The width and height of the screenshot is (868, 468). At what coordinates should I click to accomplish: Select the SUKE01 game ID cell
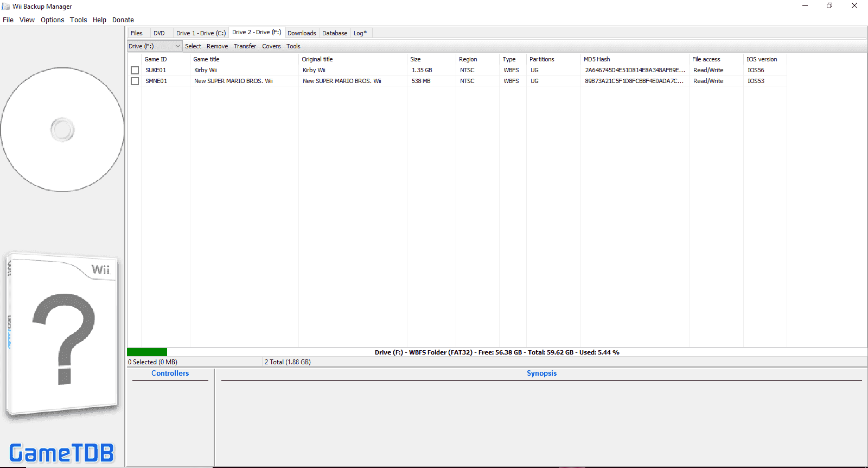click(x=156, y=70)
